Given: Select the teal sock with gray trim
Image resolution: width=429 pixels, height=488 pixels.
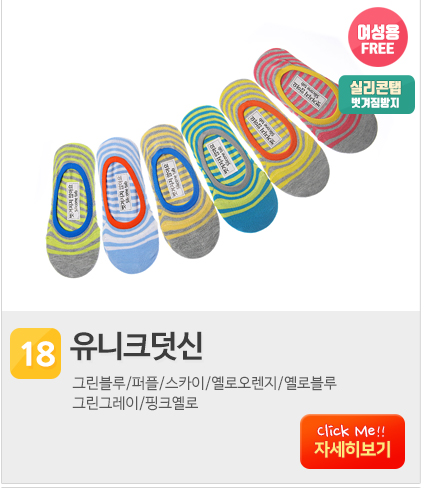Looking at the screenshot, I should [x=229, y=168].
